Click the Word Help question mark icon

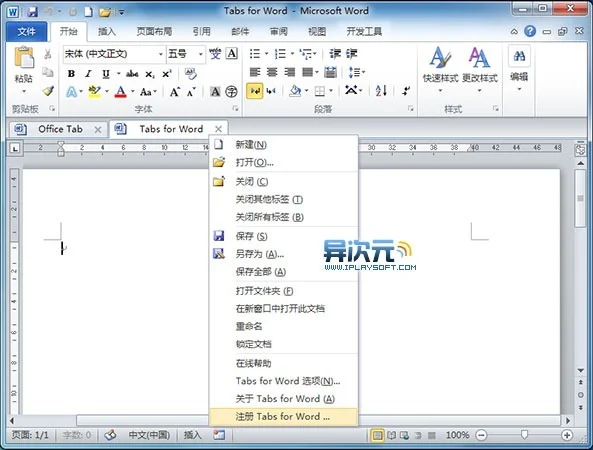click(530, 31)
